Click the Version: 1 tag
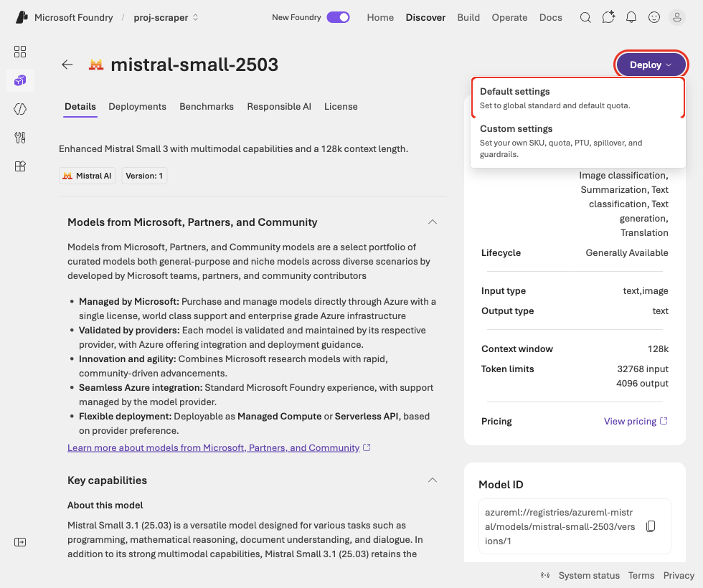Viewport: 703px width, 588px height. [x=144, y=176]
